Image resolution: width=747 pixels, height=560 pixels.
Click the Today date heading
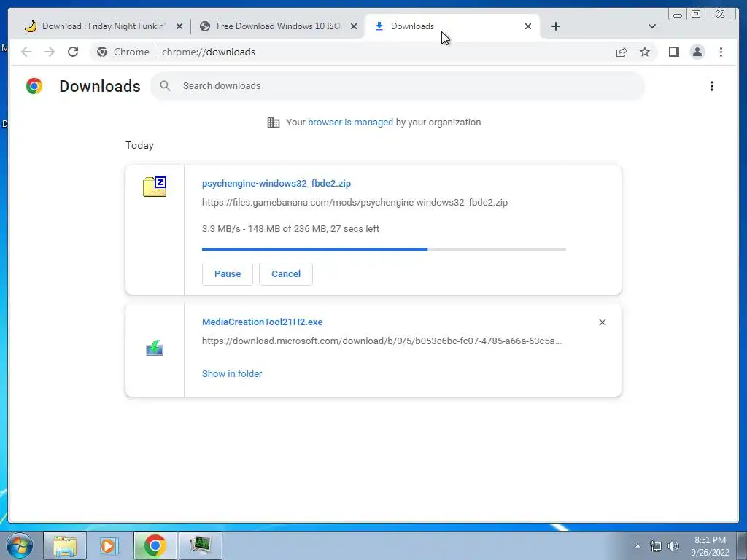(139, 145)
